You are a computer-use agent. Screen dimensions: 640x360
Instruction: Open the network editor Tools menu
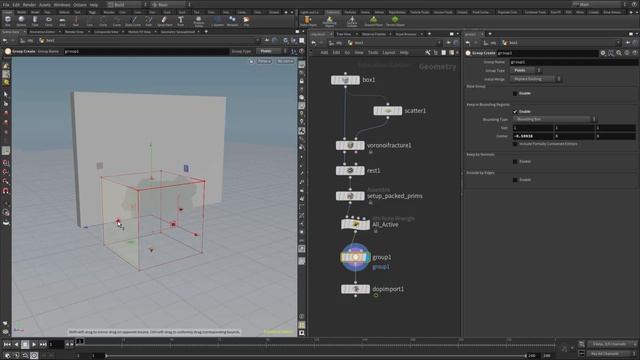point(373,53)
